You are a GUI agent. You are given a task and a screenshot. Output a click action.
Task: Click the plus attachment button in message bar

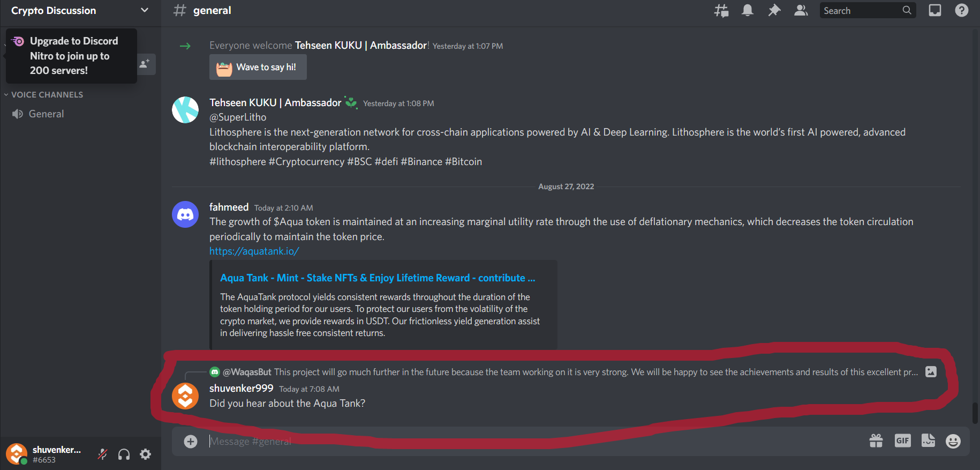pos(191,441)
